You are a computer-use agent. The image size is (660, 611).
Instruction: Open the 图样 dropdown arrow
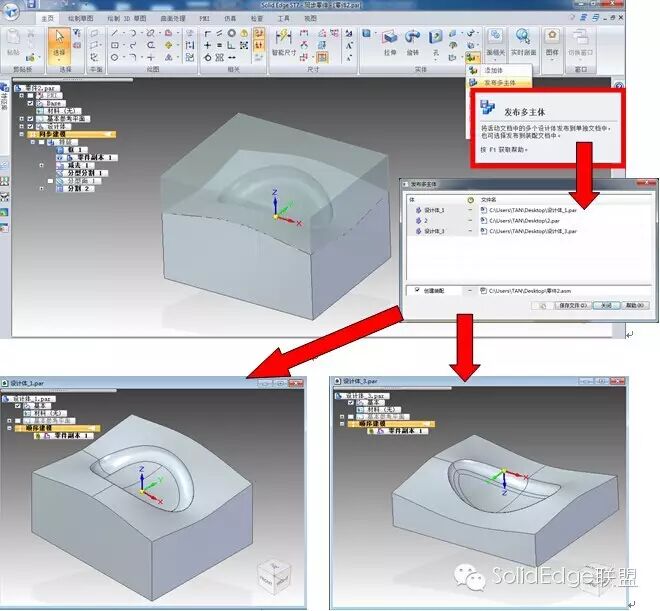pyautogui.click(x=552, y=60)
